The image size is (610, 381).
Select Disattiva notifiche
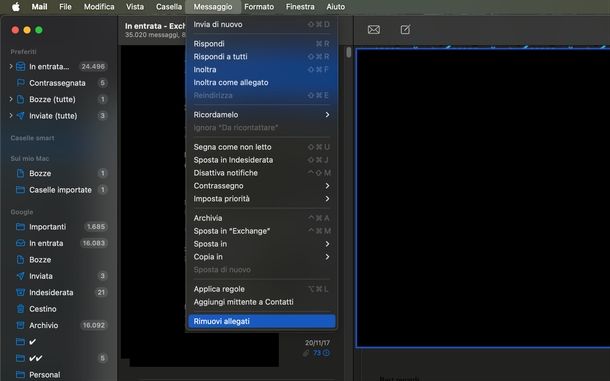(261, 172)
